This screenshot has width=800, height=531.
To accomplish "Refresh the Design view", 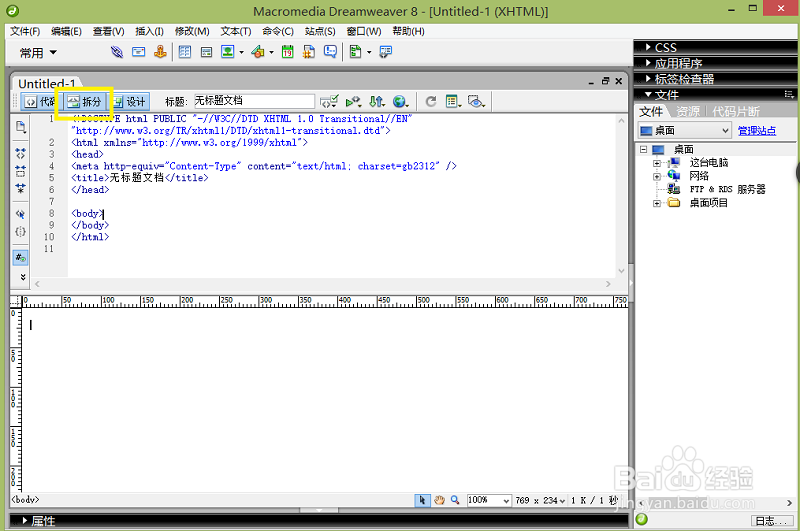I will pyautogui.click(x=431, y=102).
